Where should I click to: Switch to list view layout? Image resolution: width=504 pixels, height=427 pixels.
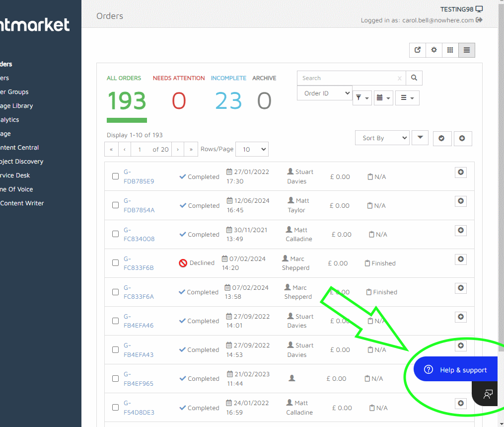(x=467, y=50)
